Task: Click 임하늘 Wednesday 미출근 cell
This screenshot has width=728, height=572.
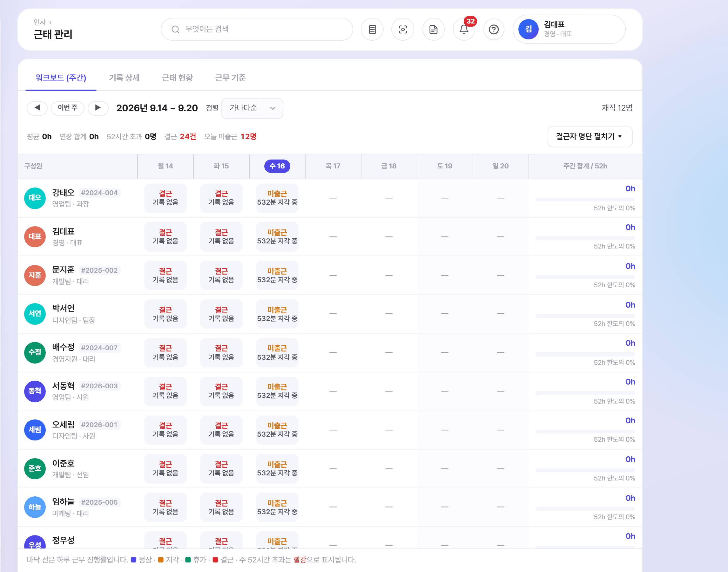Action: point(277,507)
